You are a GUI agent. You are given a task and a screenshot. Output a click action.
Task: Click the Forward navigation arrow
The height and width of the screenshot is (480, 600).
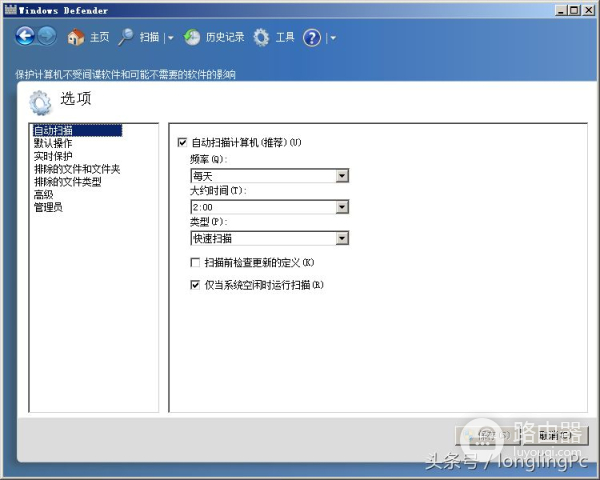[x=47, y=37]
